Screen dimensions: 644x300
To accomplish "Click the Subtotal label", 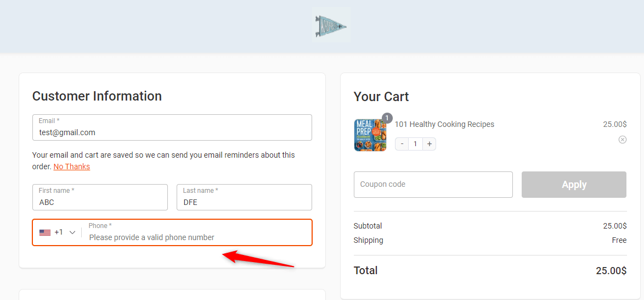I will coord(368,226).
